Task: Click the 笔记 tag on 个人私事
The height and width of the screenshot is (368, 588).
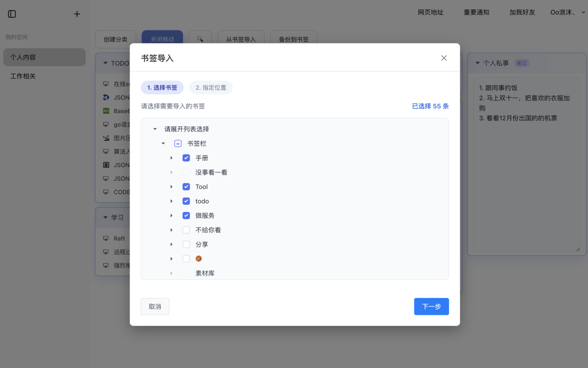Action: [x=522, y=63]
